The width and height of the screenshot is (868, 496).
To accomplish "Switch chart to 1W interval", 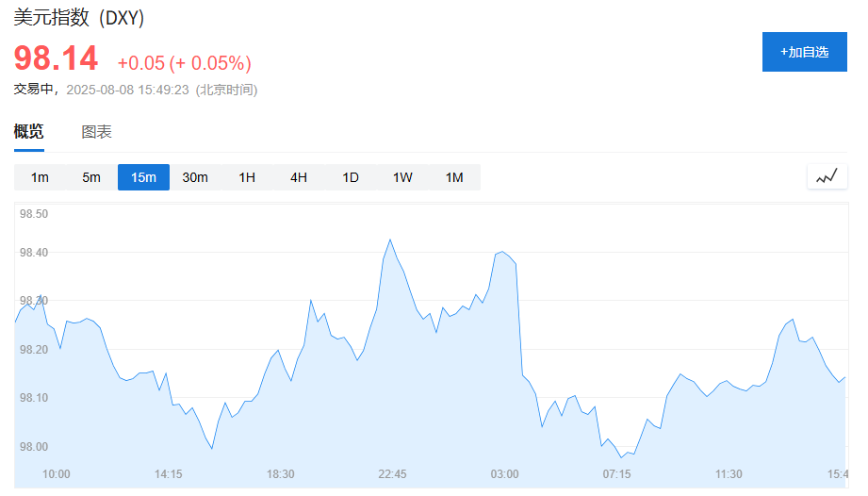I will pyautogui.click(x=402, y=177).
